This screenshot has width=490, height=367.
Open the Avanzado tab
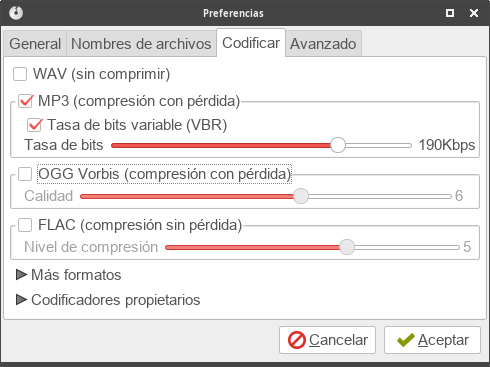(323, 44)
